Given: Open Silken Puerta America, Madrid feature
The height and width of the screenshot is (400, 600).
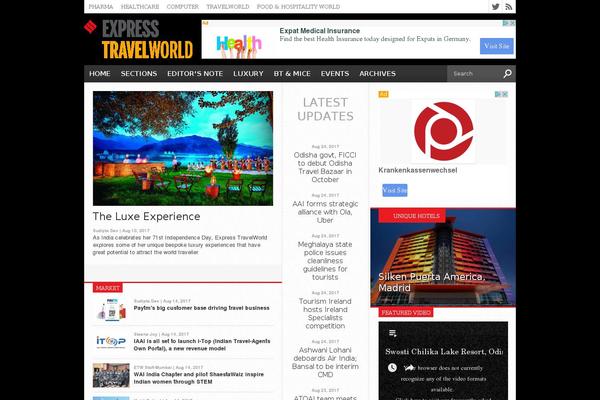Looking at the screenshot, I should click(432, 282).
